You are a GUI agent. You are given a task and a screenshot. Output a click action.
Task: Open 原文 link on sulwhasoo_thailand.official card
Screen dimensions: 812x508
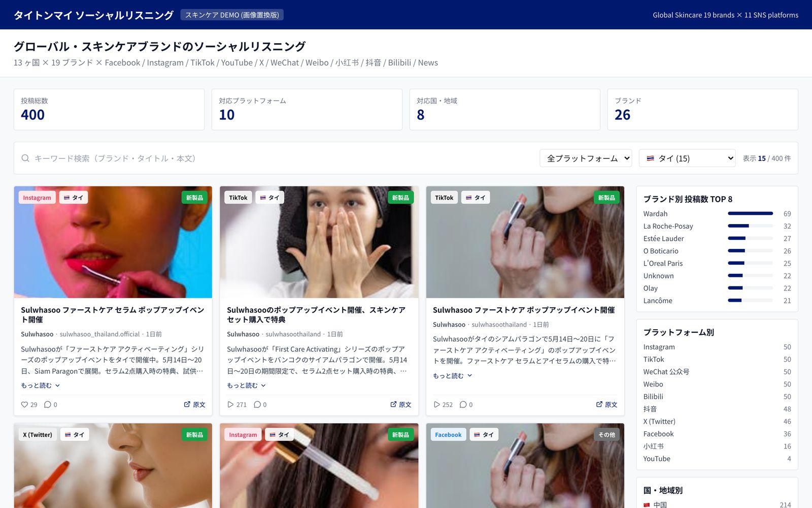195,405
